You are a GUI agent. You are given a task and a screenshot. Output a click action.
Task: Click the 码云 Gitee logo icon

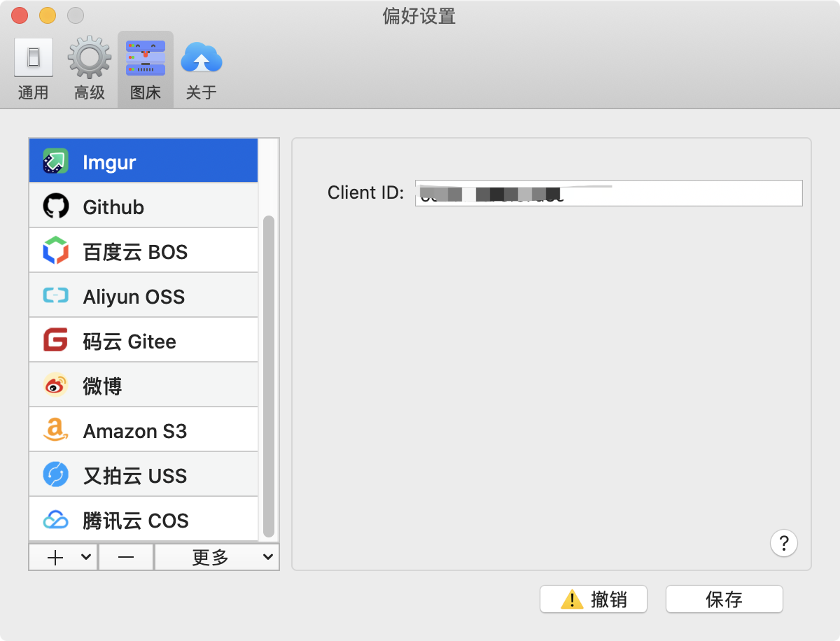point(56,341)
